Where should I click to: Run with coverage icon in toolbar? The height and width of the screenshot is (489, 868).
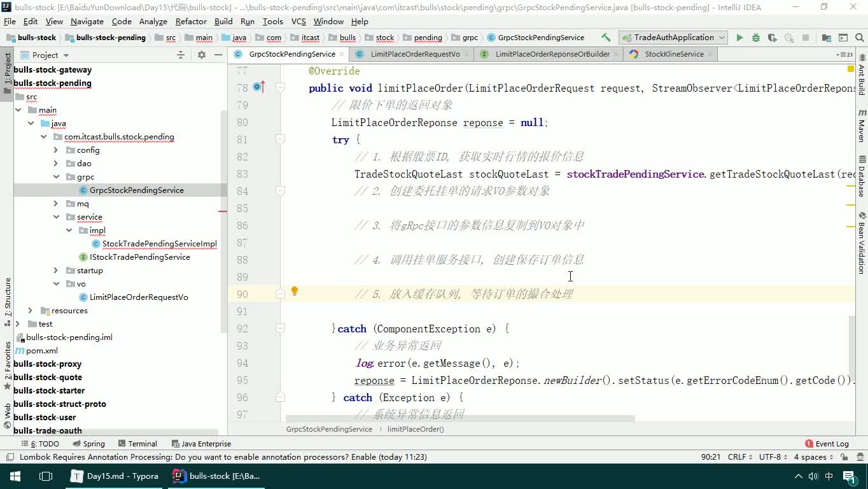773,38
